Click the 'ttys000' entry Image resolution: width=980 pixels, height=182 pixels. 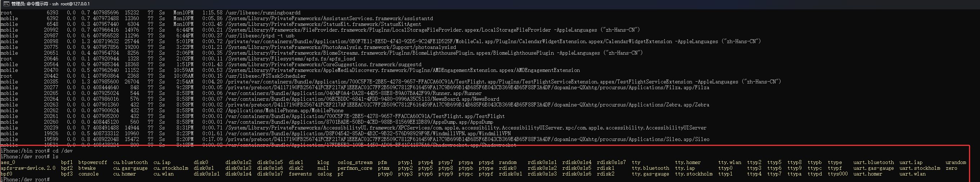click(x=838, y=174)
